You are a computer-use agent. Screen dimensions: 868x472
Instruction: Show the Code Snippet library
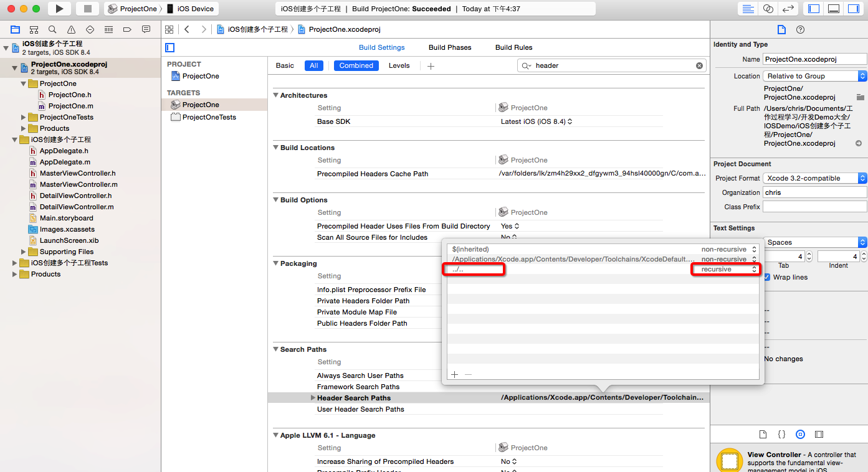click(781, 434)
